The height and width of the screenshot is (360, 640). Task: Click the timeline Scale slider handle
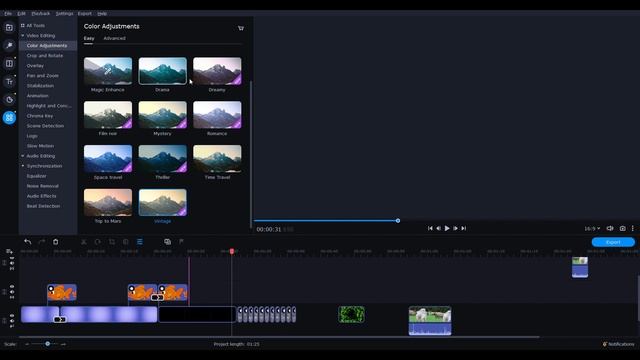point(48,344)
